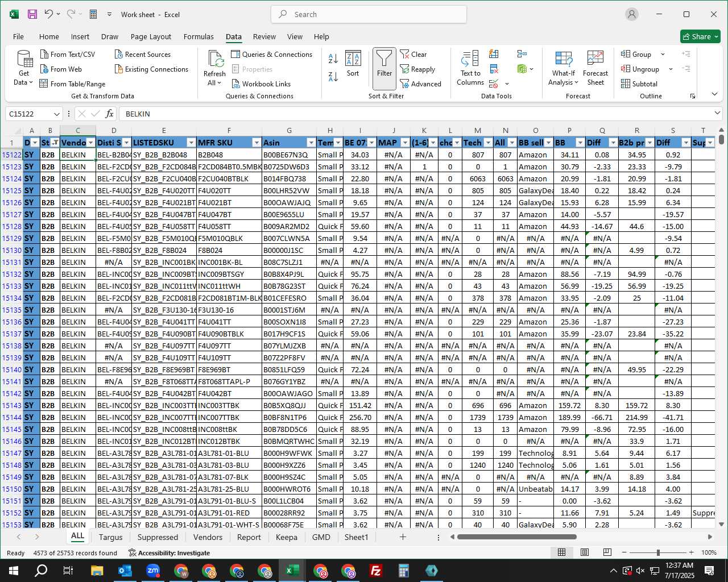The height and width of the screenshot is (582, 728).
Task: Click the Show Detail outline icon
Action: pyautogui.click(x=686, y=54)
